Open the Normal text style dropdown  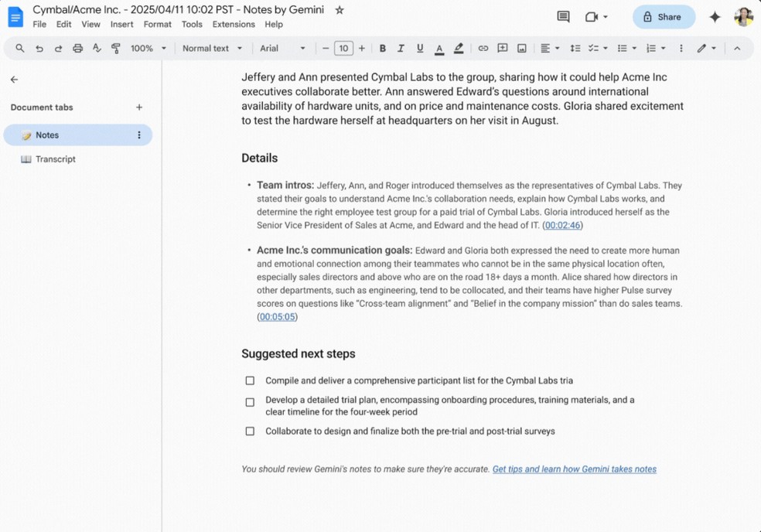pos(212,48)
